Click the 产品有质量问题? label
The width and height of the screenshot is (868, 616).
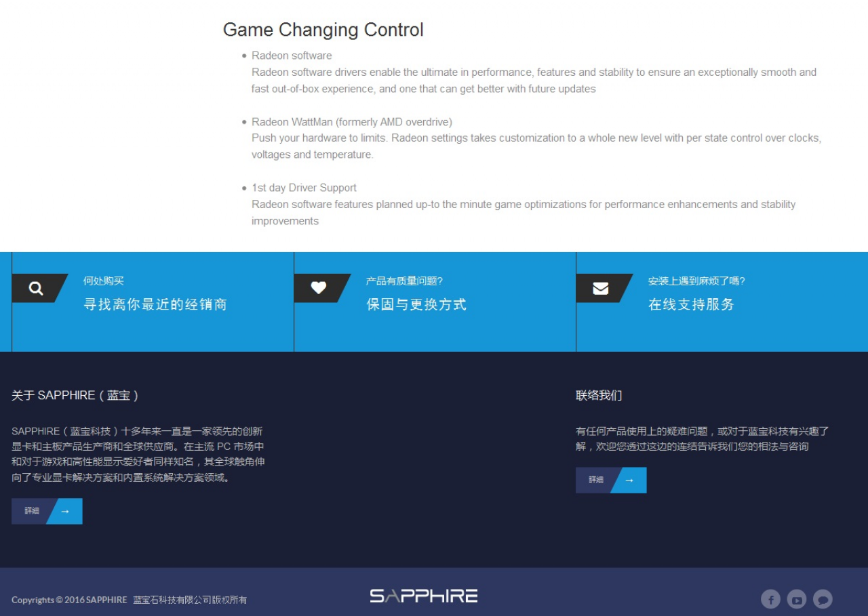[404, 281]
